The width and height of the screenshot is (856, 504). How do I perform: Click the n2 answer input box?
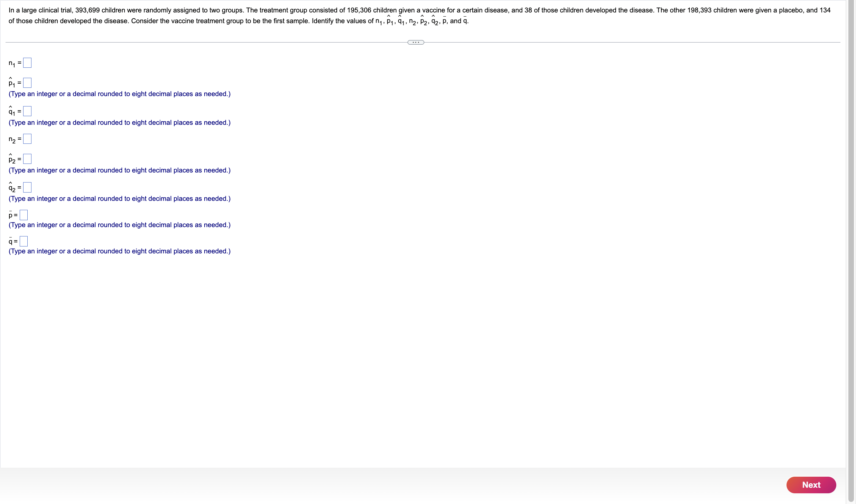[x=27, y=139]
